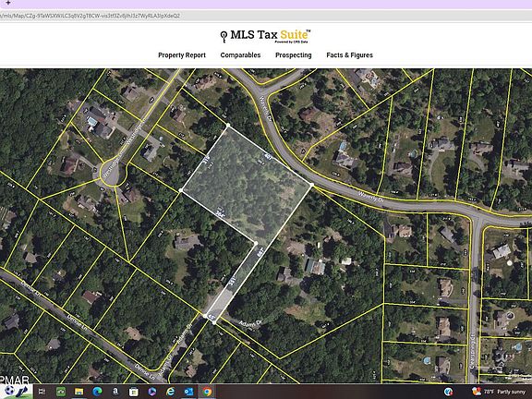Click the Westridge cul-de-sac on map
Viewport: 532px width, 399px height.
coord(110,175)
